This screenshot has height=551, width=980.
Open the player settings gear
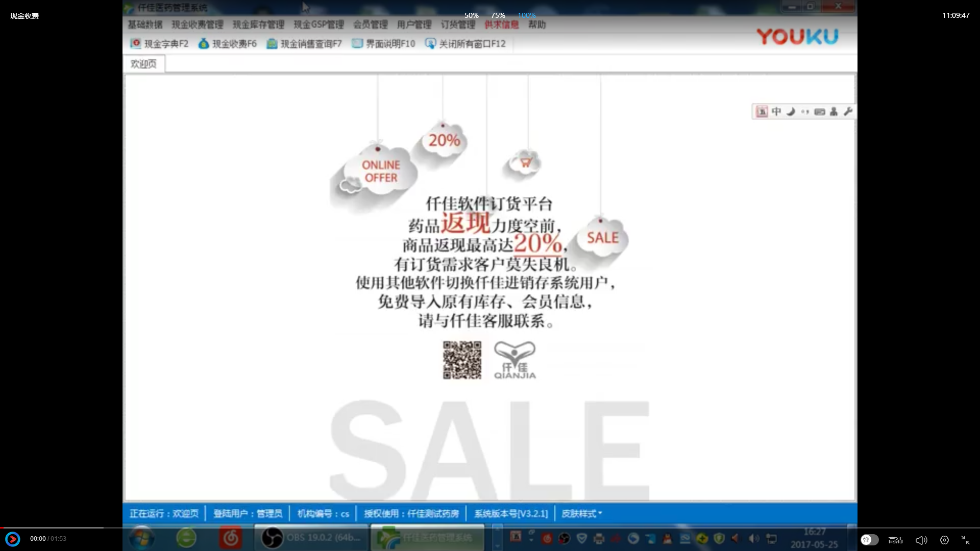(944, 540)
